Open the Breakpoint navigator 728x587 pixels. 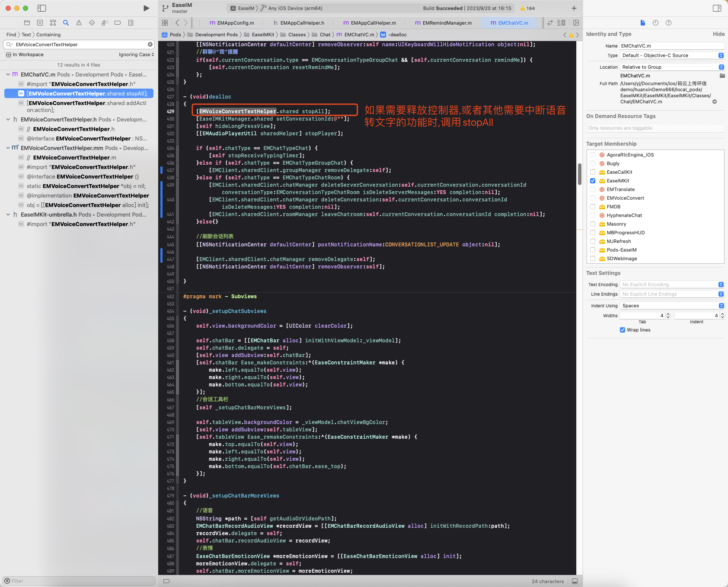[118, 23]
